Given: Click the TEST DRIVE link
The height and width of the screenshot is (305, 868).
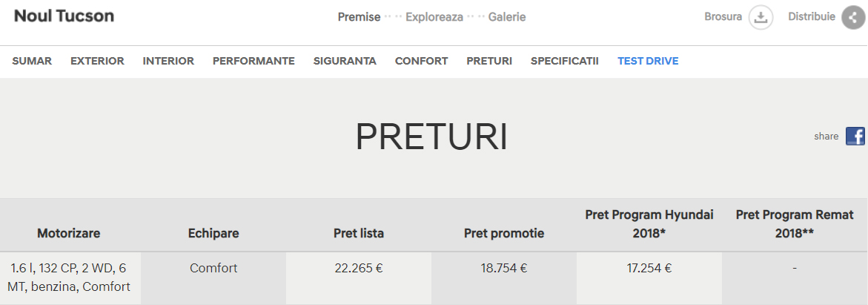Looking at the screenshot, I should [648, 61].
